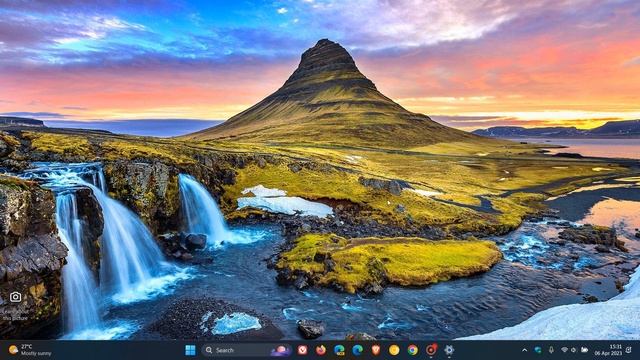The width and height of the screenshot is (640, 360).
Task: Open the red circular app on the taskbar
Action: click(431, 350)
